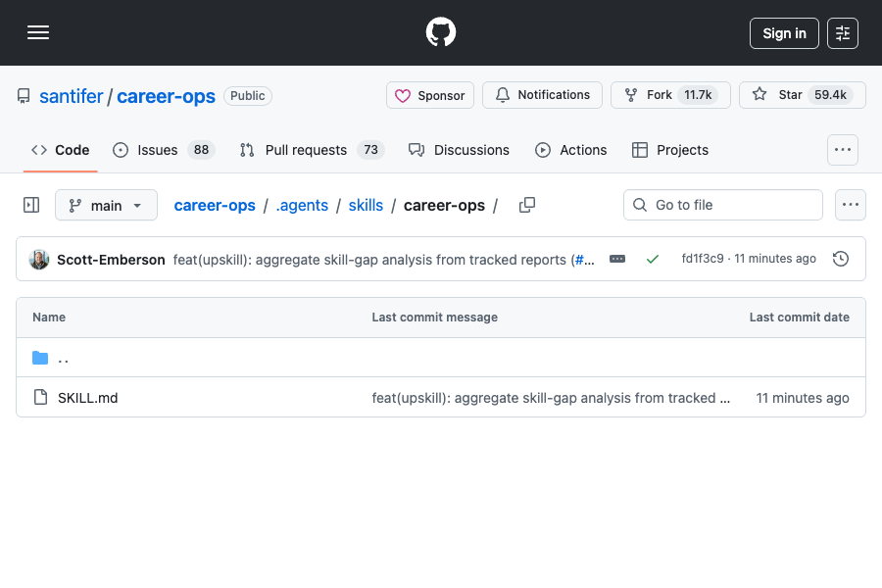Expand commit message details ellipsis
This screenshot has width=882, height=588.
[x=617, y=259]
